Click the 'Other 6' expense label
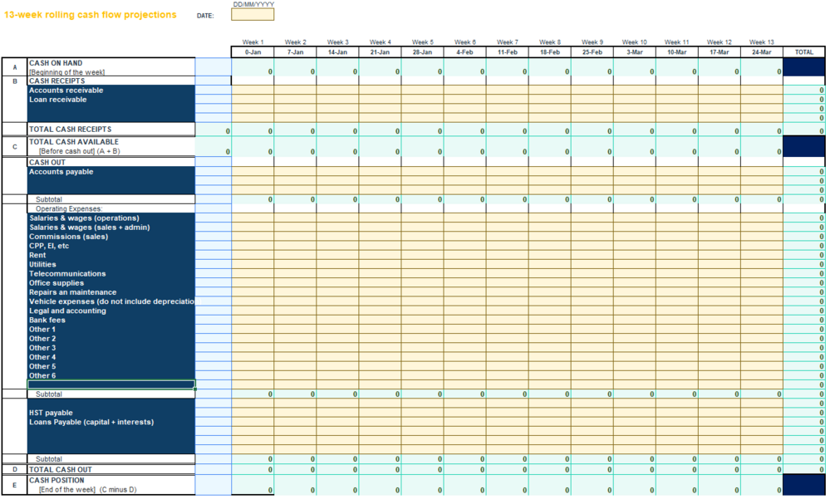The width and height of the screenshot is (835, 504). (x=42, y=376)
